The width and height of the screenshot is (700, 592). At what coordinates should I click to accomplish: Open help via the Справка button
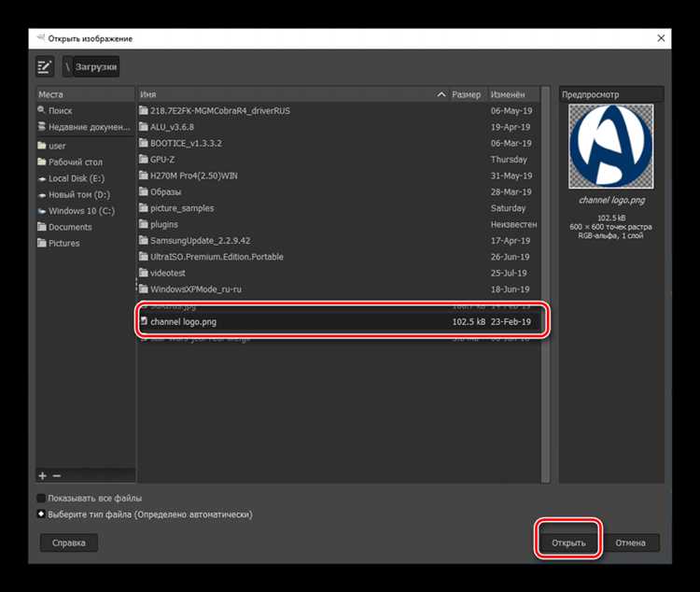pos(69,543)
